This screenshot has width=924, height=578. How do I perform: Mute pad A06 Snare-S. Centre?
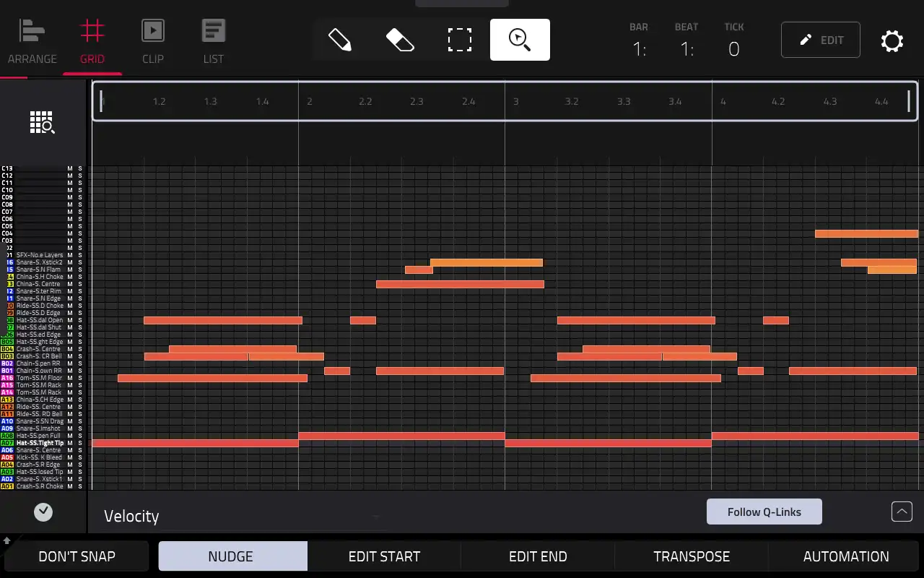click(70, 450)
